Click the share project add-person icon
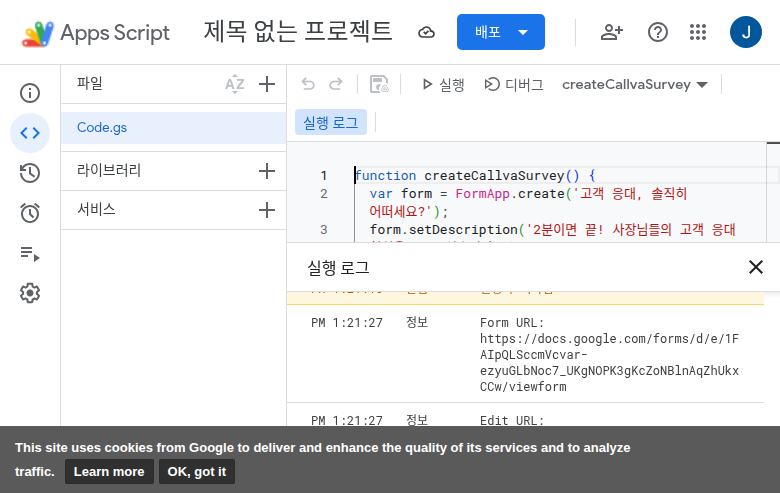This screenshot has width=780, height=493. coord(611,32)
